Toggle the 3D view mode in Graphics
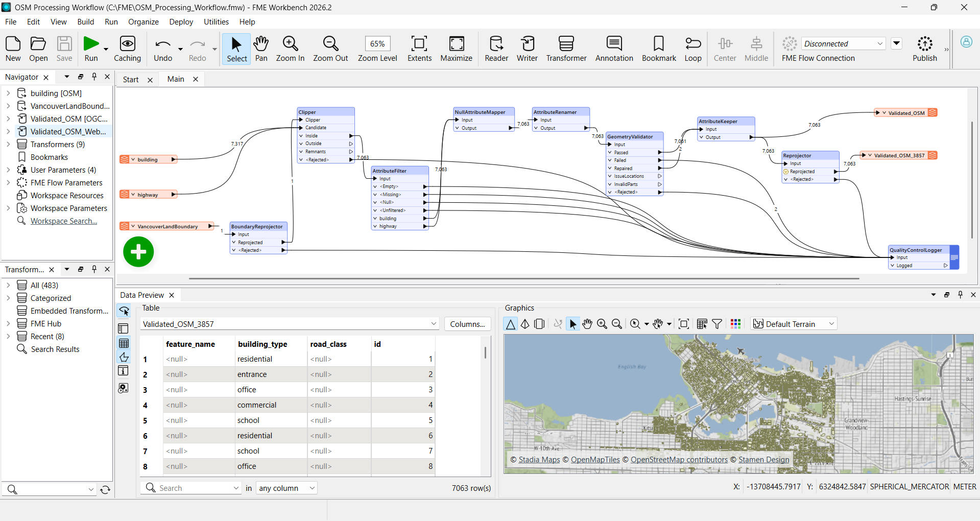Viewport: 980px width, 521px height. tap(525, 324)
